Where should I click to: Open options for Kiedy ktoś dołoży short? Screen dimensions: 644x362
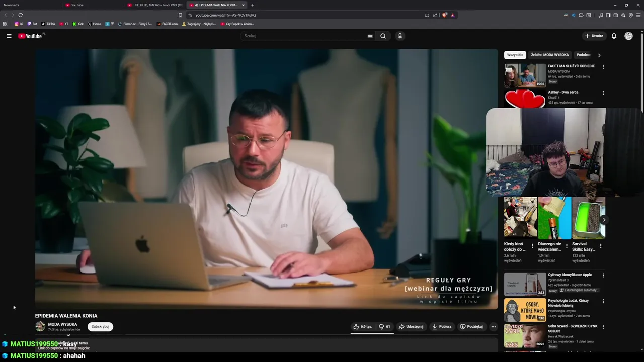coord(532,246)
